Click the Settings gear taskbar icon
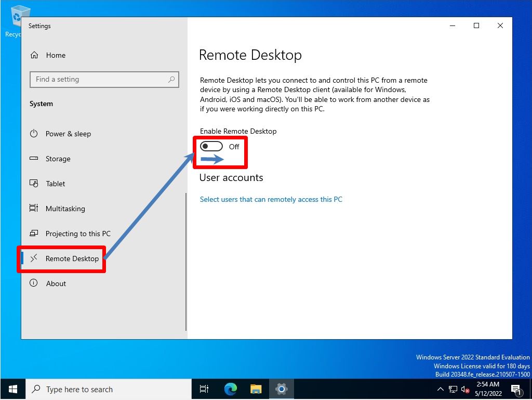The width and height of the screenshot is (532, 400). (282, 389)
